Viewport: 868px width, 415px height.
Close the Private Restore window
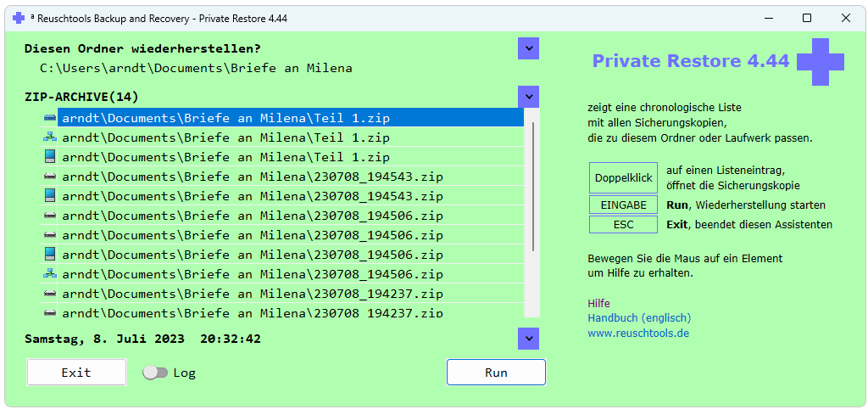click(x=845, y=19)
